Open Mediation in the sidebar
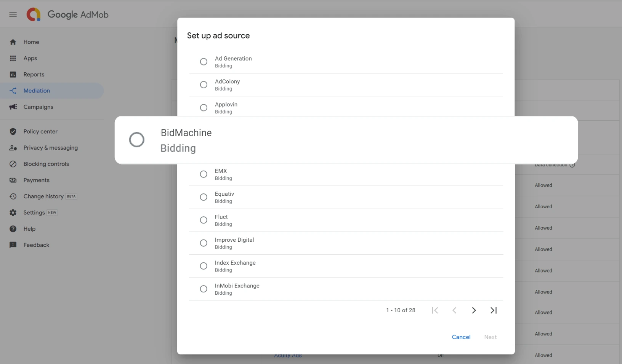 pyautogui.click(x=52, y=91)
